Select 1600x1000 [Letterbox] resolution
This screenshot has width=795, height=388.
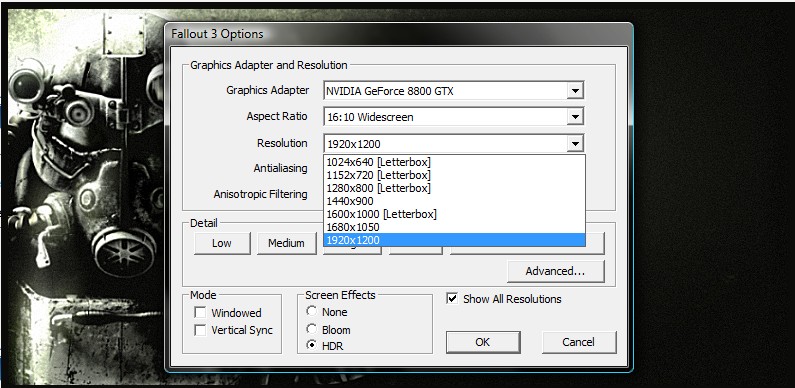tap(454, 214)
